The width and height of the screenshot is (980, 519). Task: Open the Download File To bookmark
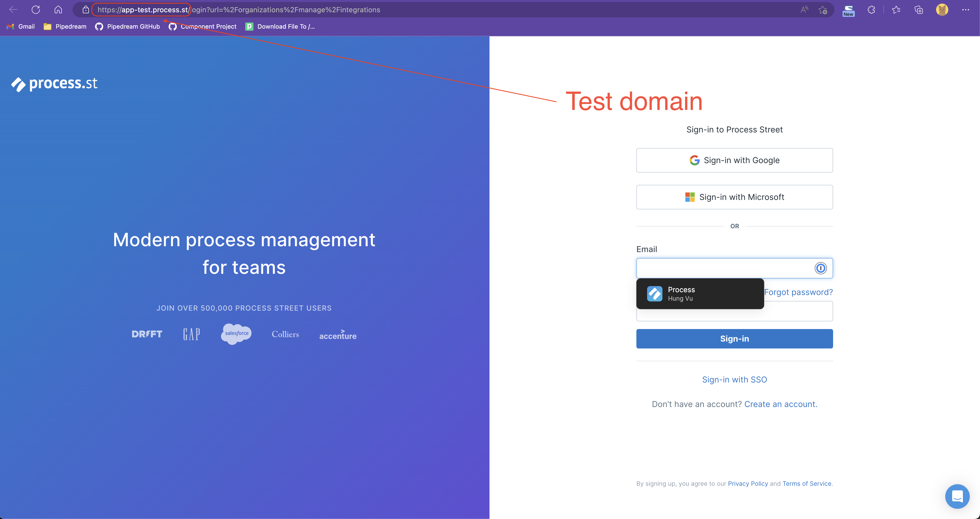point(280,26)
